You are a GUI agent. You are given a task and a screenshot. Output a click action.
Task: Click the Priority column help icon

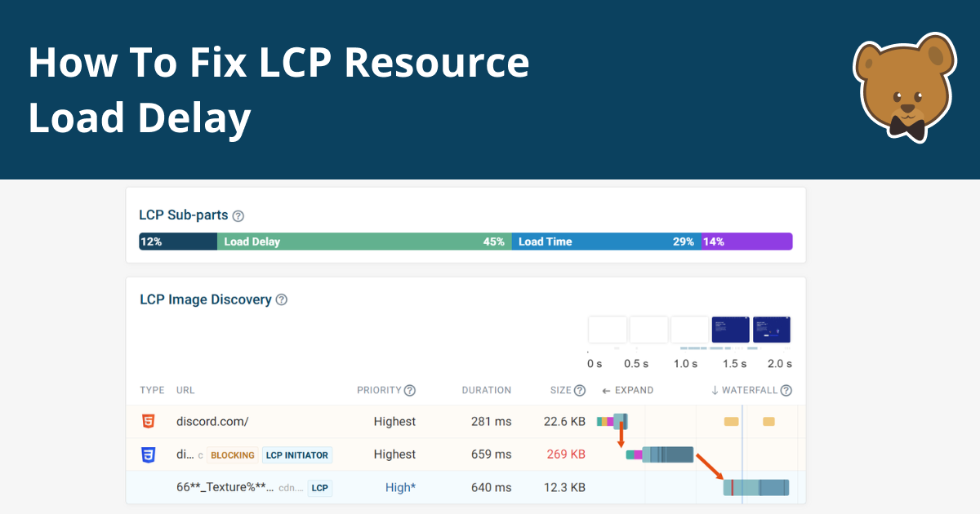click(409, 390)
